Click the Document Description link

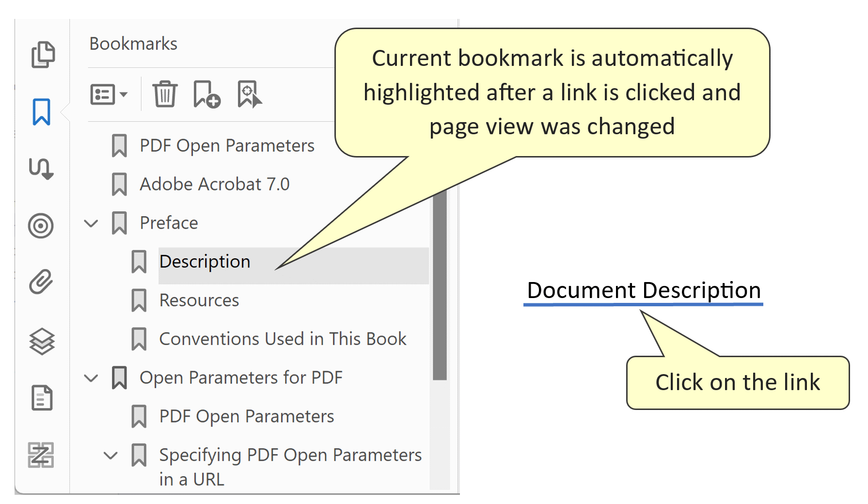pos(644,290)
